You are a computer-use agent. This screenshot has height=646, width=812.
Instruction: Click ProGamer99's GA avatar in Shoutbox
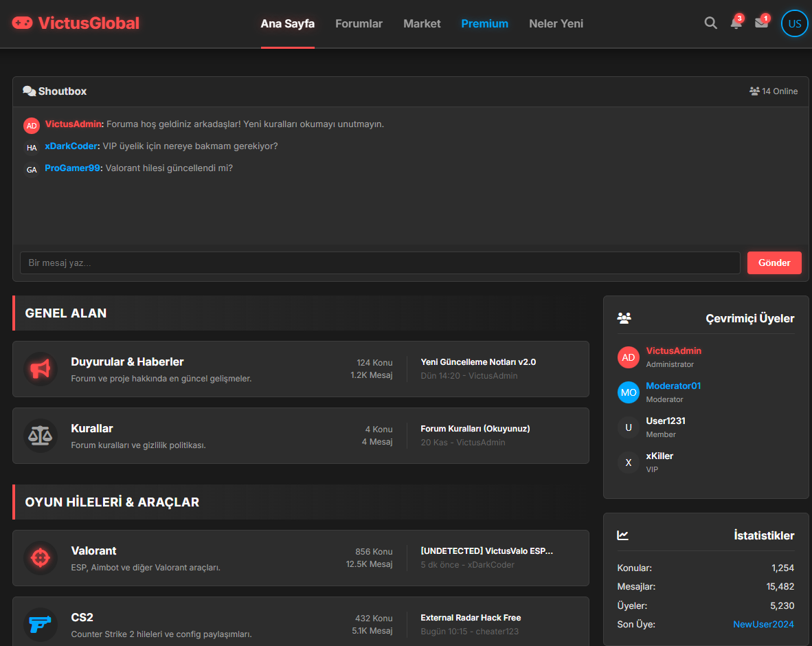[32, 169]
